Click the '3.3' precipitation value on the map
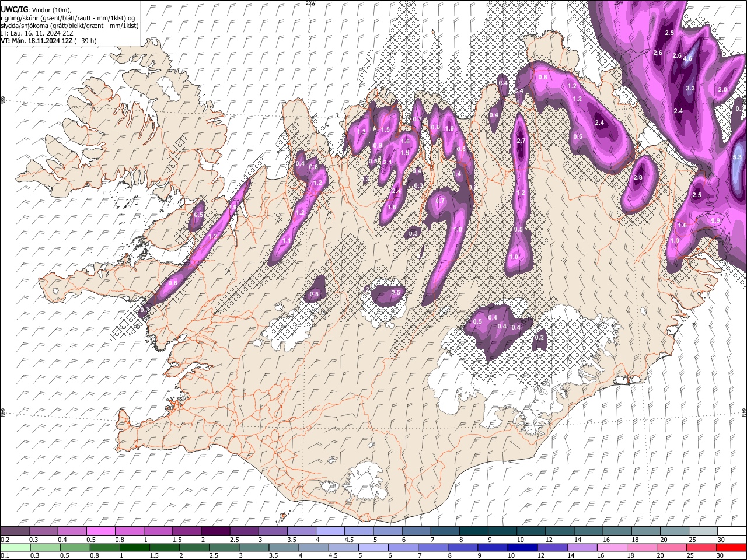This screenshot has height=560, width=747. (690, 89)
